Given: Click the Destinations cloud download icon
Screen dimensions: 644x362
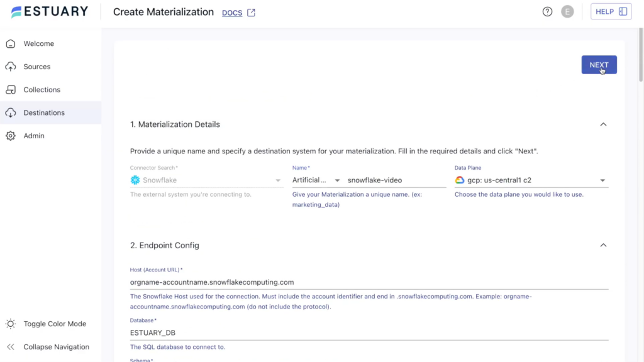Looking at the screenshot, I should coord(11,112).
